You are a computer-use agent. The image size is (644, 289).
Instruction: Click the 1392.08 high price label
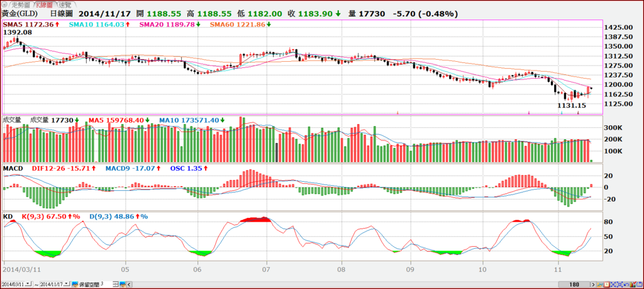(17, 31)
